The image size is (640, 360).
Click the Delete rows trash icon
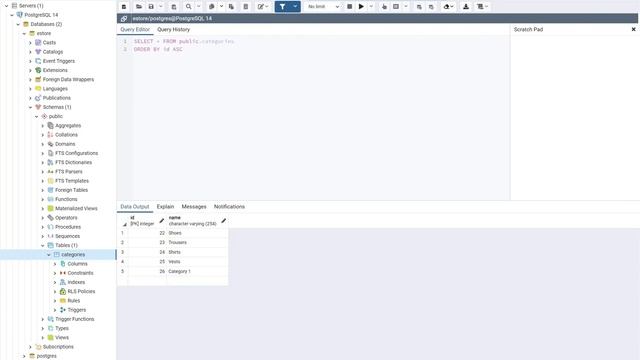tap(246, 7)
